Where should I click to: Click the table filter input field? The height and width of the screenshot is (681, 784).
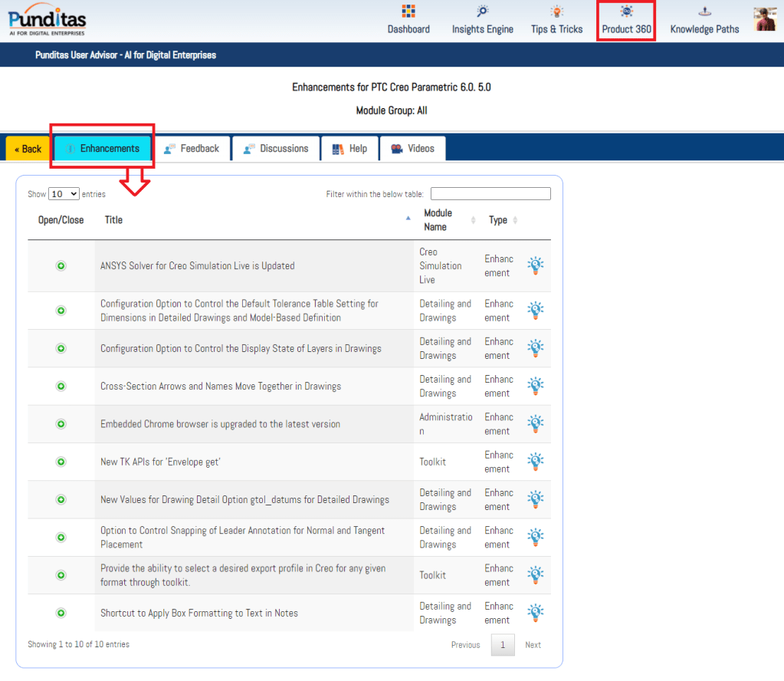click(x=490, y=194)
